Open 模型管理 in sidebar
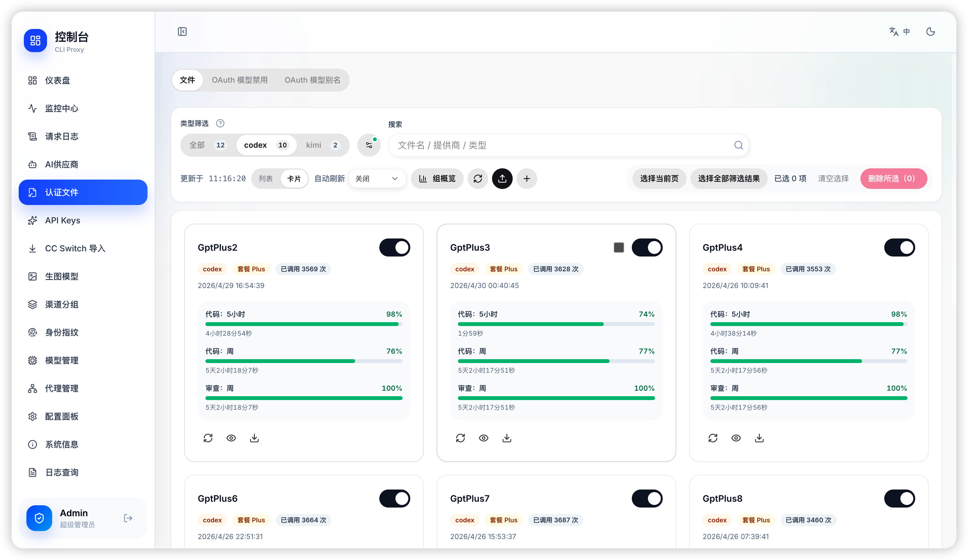Image resolution: width=968 pixels, height=560 pixels. [x=83, y=360]
